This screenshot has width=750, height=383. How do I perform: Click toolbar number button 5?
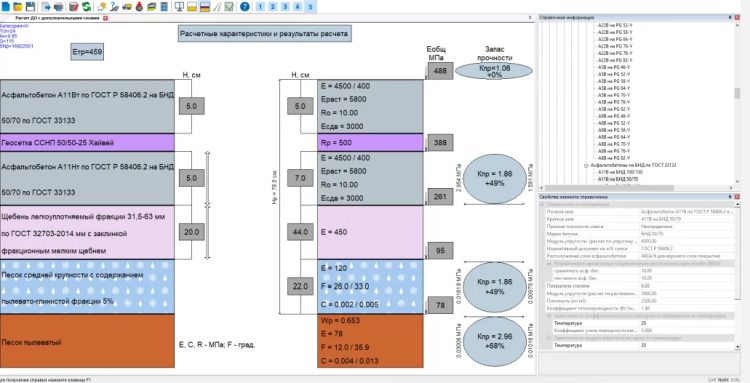click(x=310, y=7)
